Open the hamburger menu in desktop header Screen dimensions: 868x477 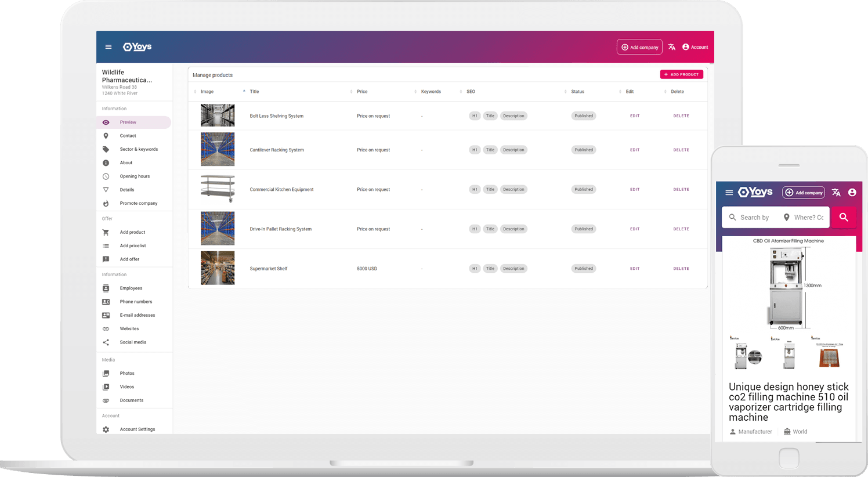coord(108,47)
